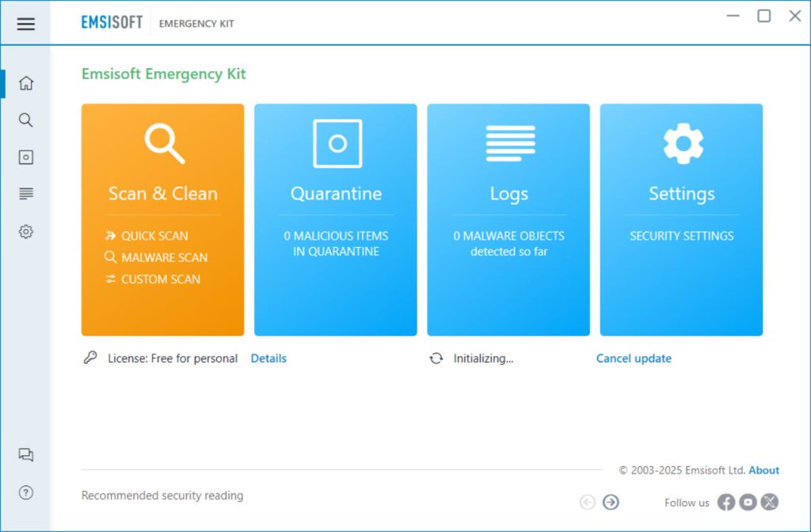The height and width of the screenshot is (532, 811).
Task: Click '0 MALWARE OBJECTS detected so far' text
Action: [x=509, y=244]
